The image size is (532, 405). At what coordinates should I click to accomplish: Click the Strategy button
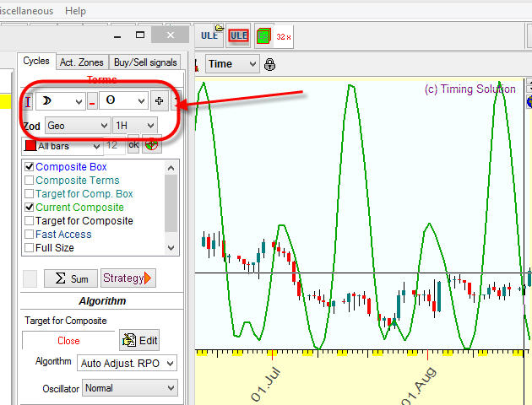[128, 278]
